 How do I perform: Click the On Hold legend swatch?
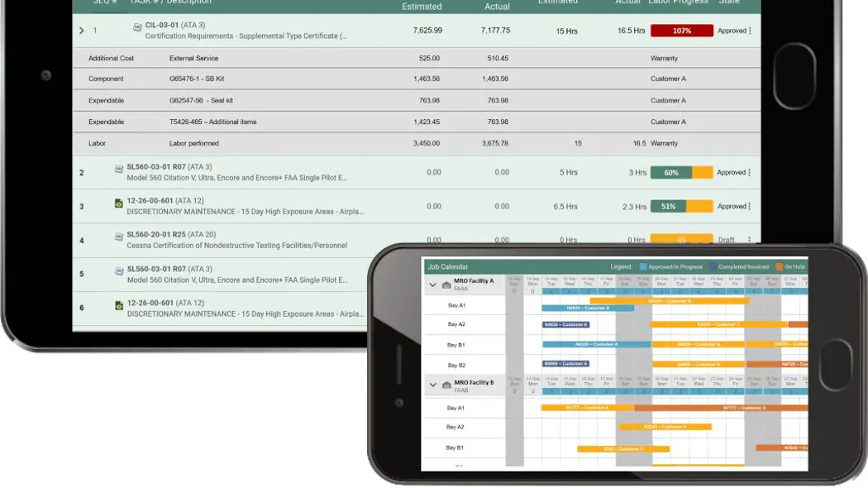click(780, 267)
